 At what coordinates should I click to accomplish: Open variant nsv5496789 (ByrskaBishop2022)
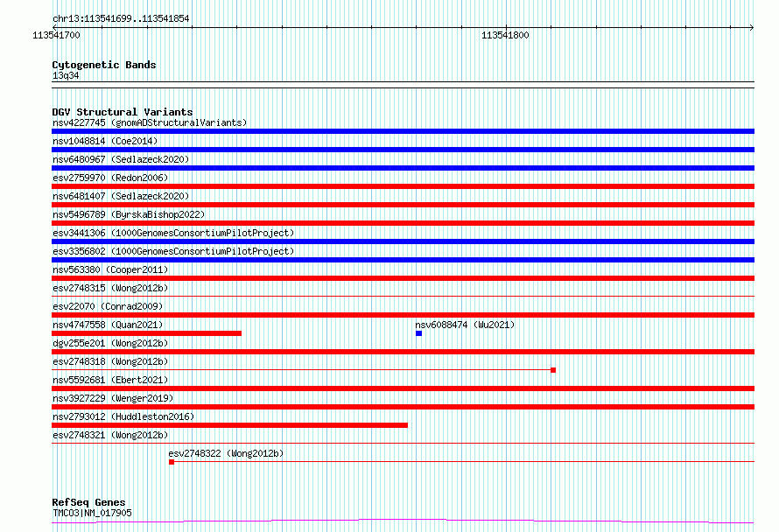129,214
